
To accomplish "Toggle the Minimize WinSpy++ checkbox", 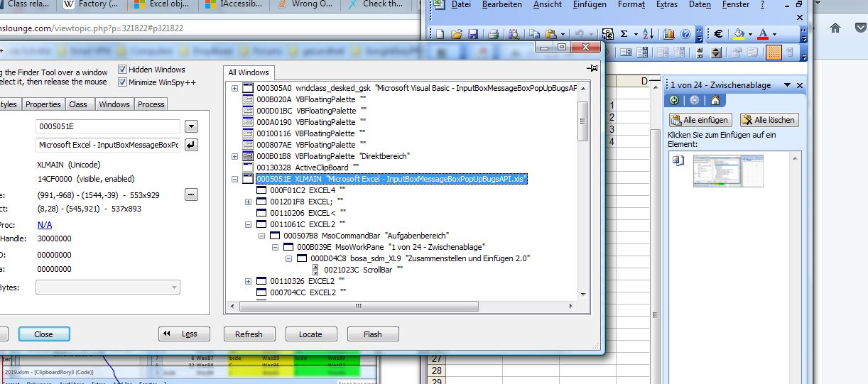I will (x=123, y=82).
